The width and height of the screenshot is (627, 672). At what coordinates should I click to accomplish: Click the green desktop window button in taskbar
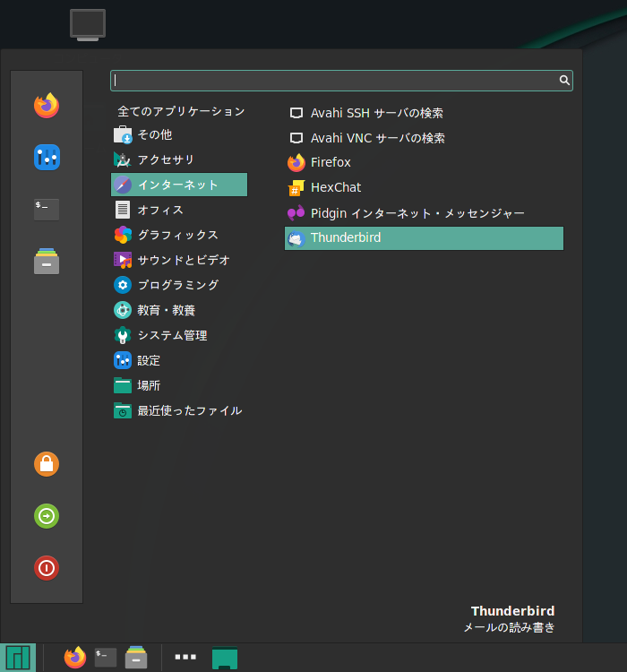coord(225,658)
